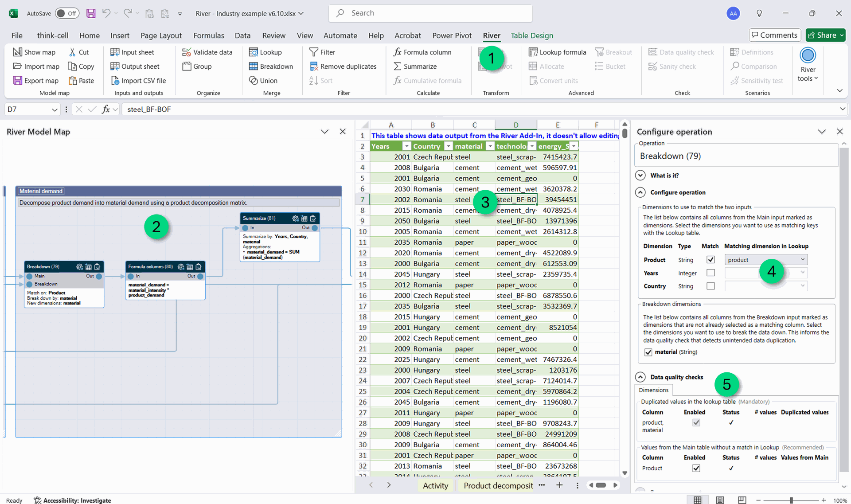
Task: Check the Years match checkbox
Action: [x=710, y=273]
